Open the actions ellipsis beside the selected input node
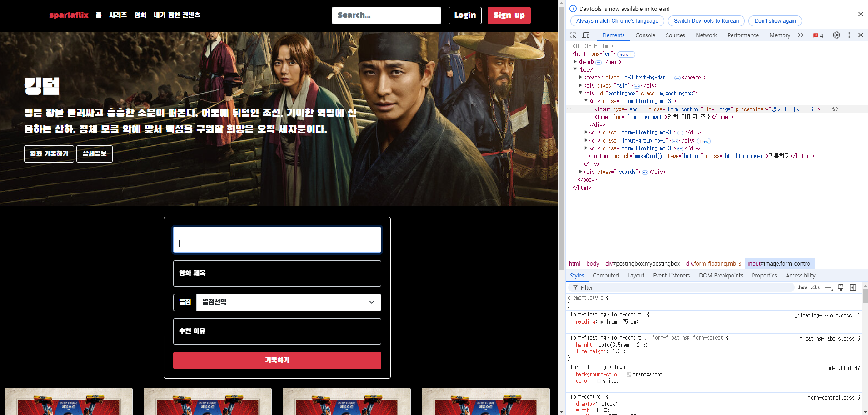 (x=569, y=109)
